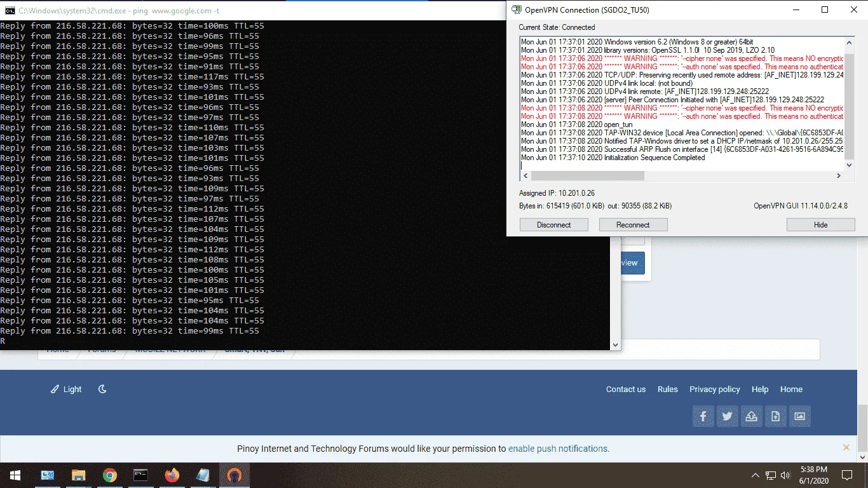Click the 'library versions: OpenSSL' log line
868x488 pixels.
pos(648,50)
